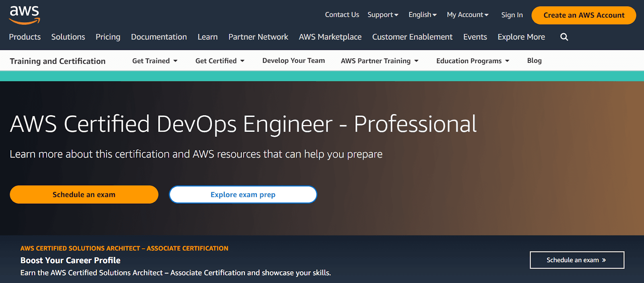Open the Support dropdown
Screen dimensions: 644x283
click(x=383, y=15)
